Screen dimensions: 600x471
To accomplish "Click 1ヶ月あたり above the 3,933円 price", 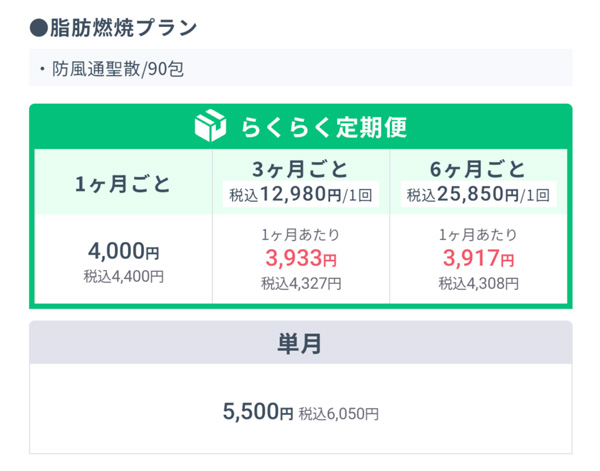I will click(300, 236).
